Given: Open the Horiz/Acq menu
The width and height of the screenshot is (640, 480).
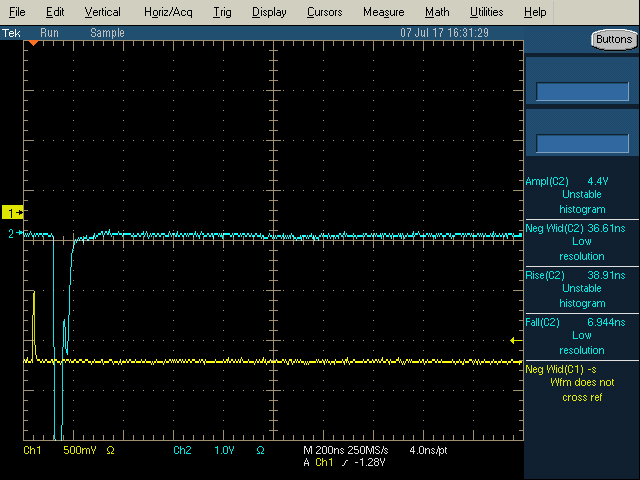Looking at the screenshot, I should pyautogui.click(x=168, y=12).
